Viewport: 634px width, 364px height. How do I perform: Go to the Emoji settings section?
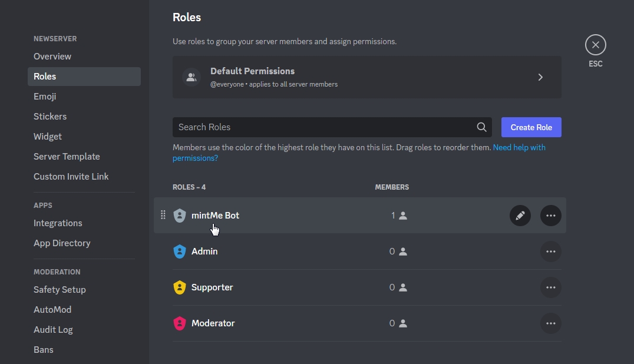(45, 97)
